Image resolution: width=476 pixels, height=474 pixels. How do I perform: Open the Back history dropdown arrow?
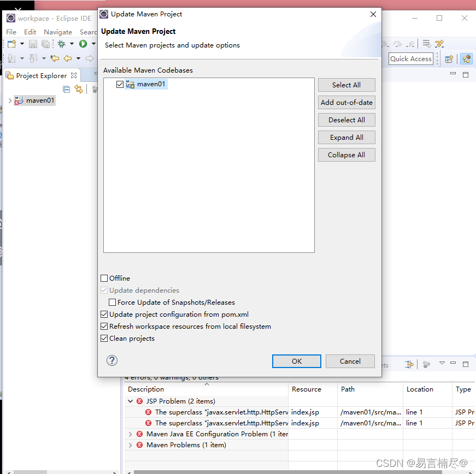[x=78, y=58]
